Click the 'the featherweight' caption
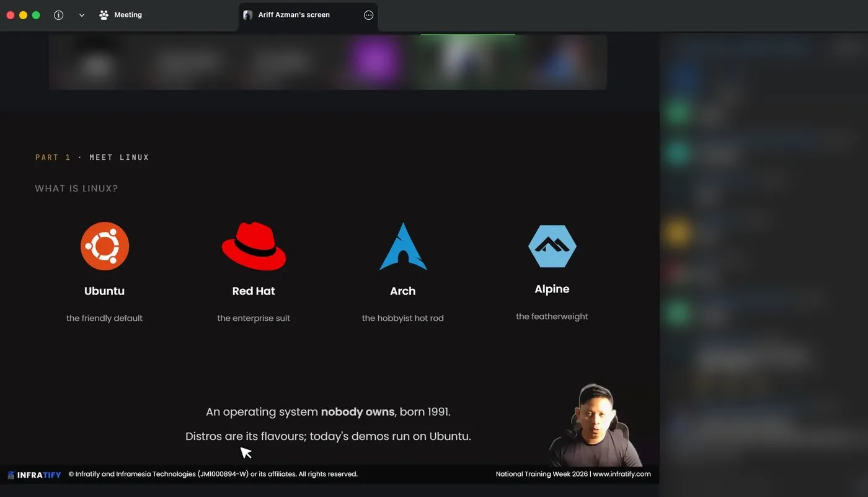Screen dimensions: 868x497 552,316
